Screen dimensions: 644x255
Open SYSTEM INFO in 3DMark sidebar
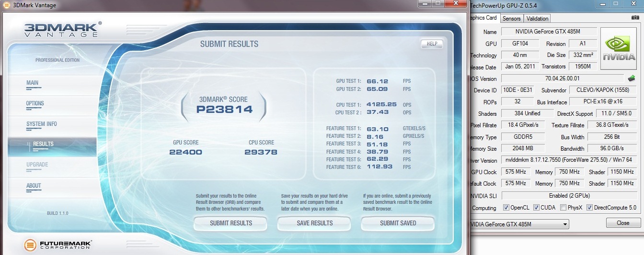[42, 124]
